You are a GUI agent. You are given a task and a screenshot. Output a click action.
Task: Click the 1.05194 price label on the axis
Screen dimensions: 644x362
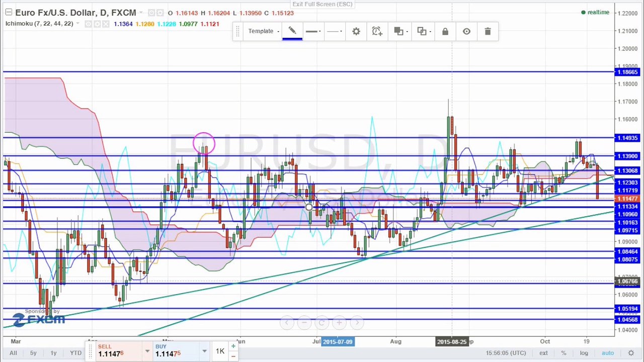tap(627, 309)
